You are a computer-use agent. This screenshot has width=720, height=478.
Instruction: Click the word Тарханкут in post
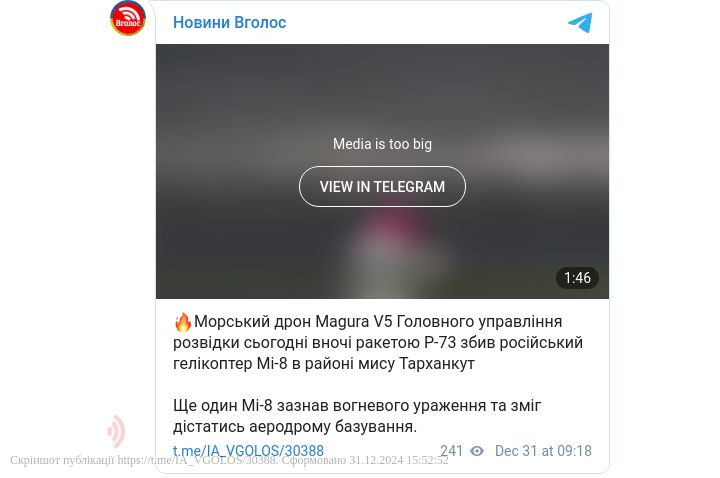437,364
